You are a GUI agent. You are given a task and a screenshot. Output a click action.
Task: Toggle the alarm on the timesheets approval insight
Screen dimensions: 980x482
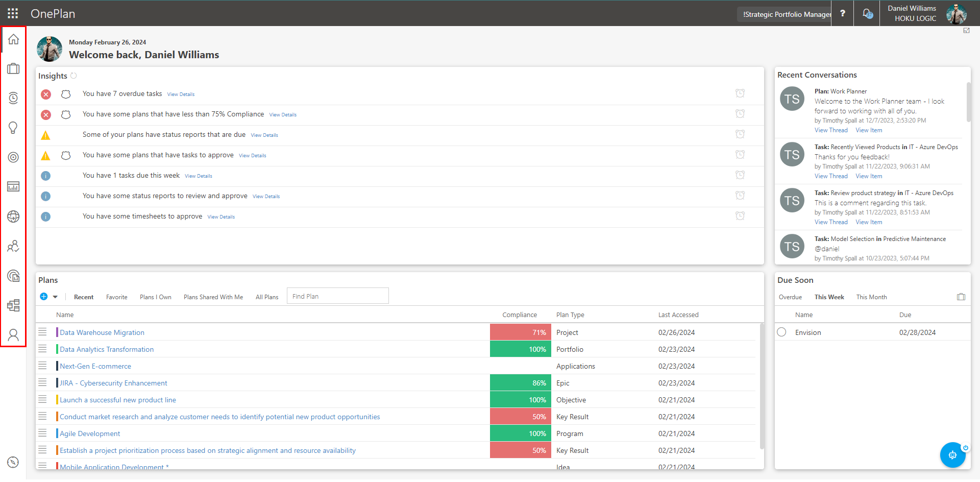pyautogui.click(x=740, y=215)
